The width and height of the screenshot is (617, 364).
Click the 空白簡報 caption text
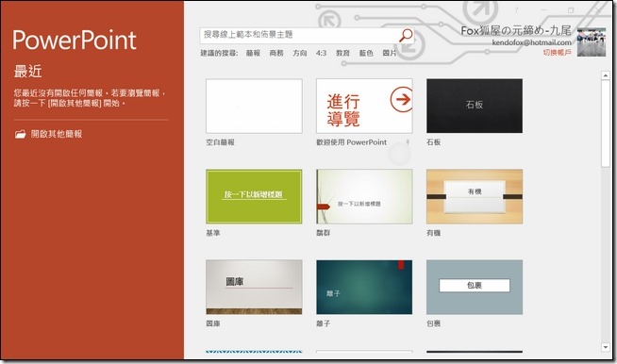click(x=221, y=142)
